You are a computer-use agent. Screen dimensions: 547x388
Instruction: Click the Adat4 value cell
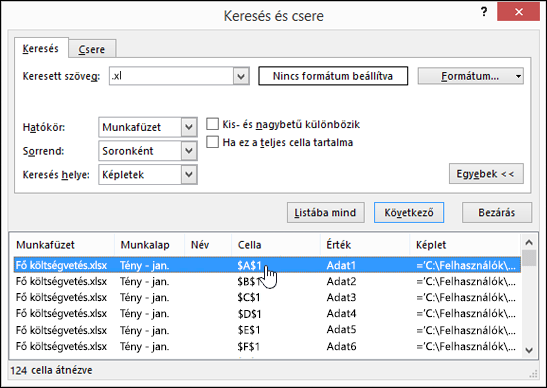(341, 314)
